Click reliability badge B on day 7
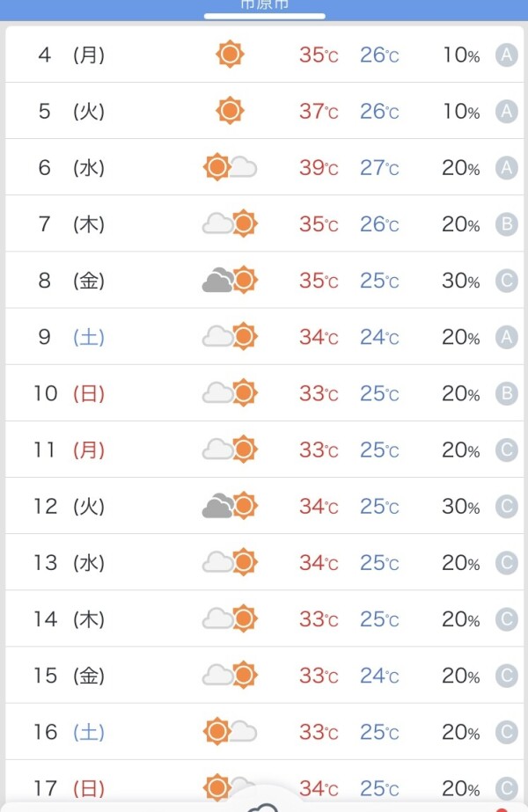Viewport: 528px width, 812px height. pyautogui.click(x=506, y=224)
